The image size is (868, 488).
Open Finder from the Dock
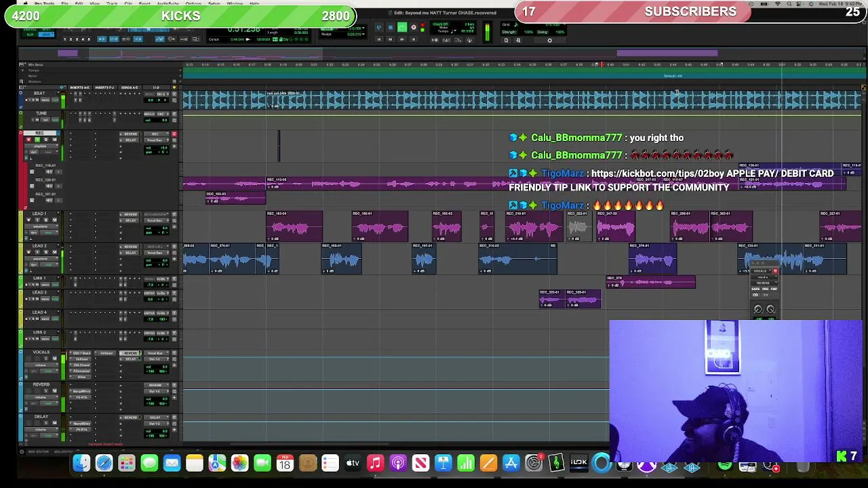point(81,464)
